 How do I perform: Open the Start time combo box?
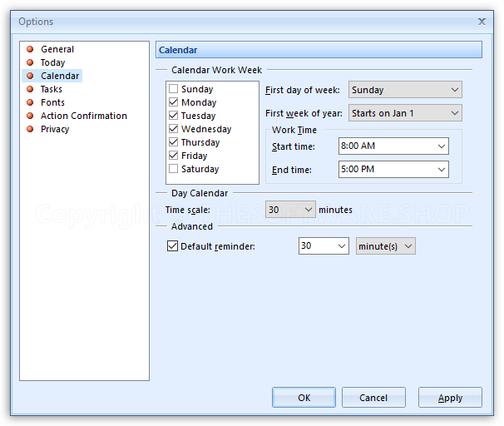pos(393,146)
